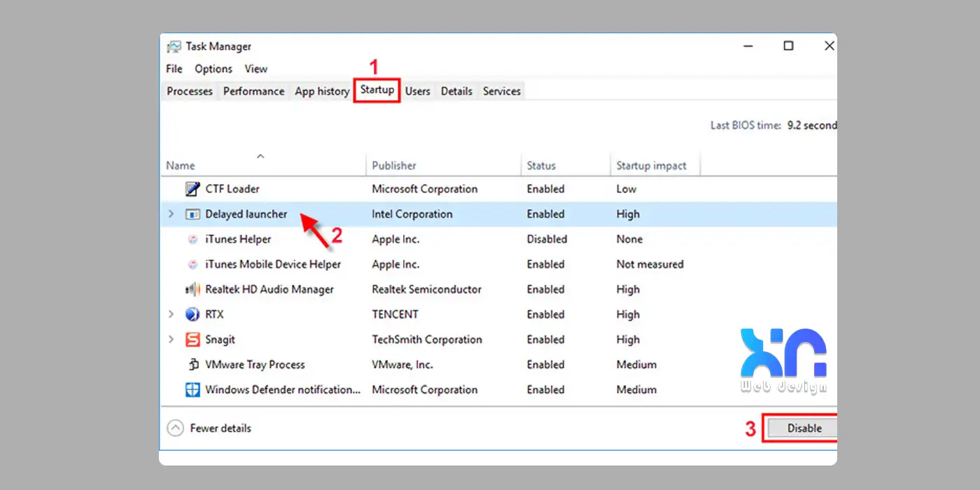
Task: Click the Task Manager title bar icon
Action: click(x=174, y=47)
